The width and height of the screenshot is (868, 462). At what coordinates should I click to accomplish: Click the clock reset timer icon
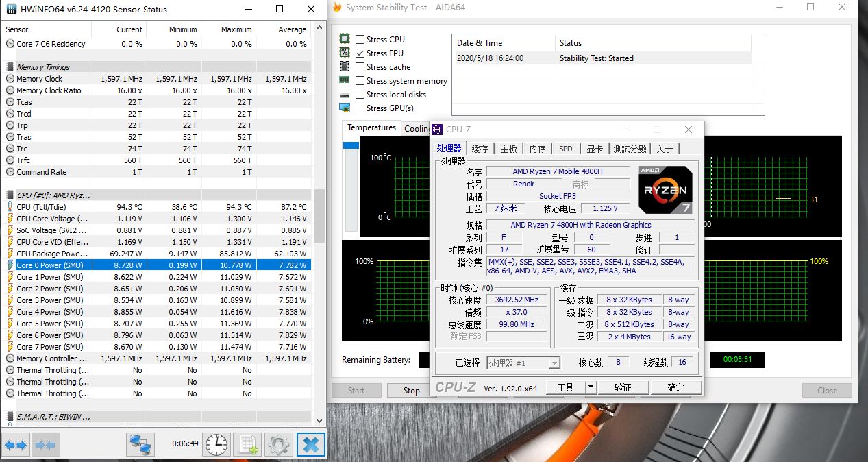click(216, 444)
